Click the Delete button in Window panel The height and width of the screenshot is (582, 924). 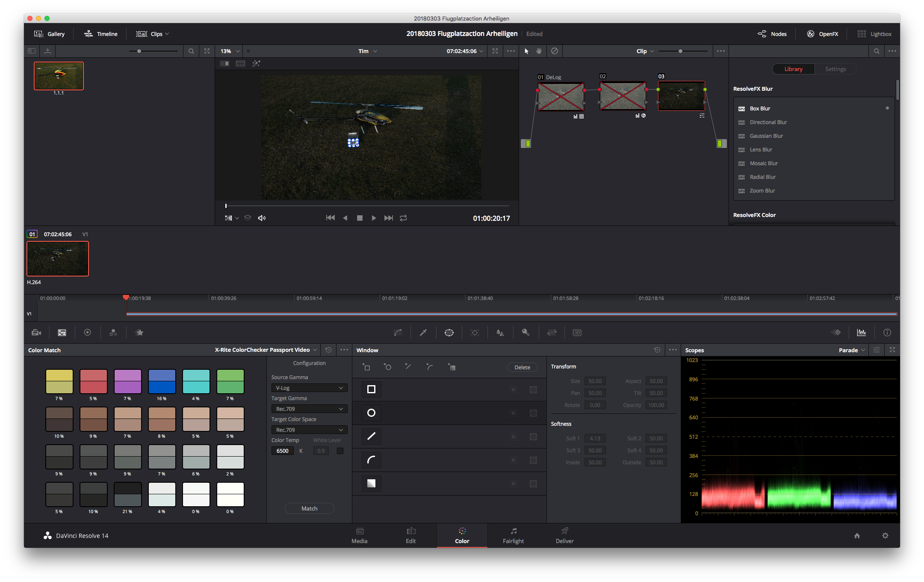click(522, 367)
